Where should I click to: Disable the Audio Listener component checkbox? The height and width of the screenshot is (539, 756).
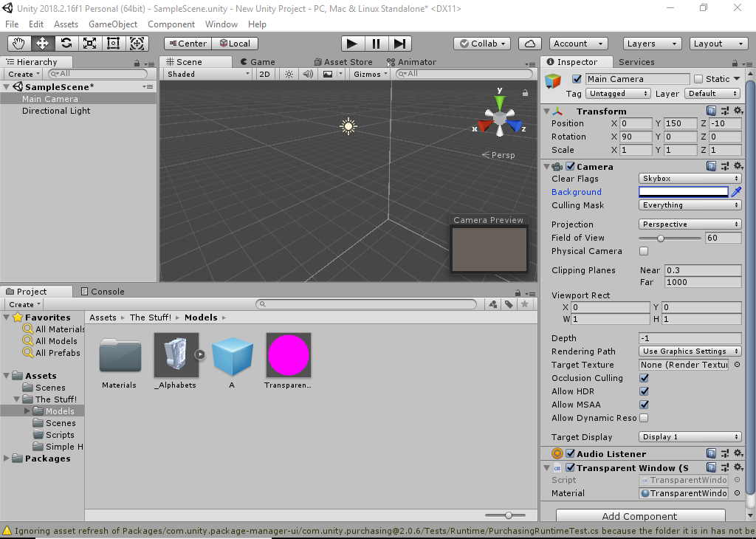click(571, 453)
